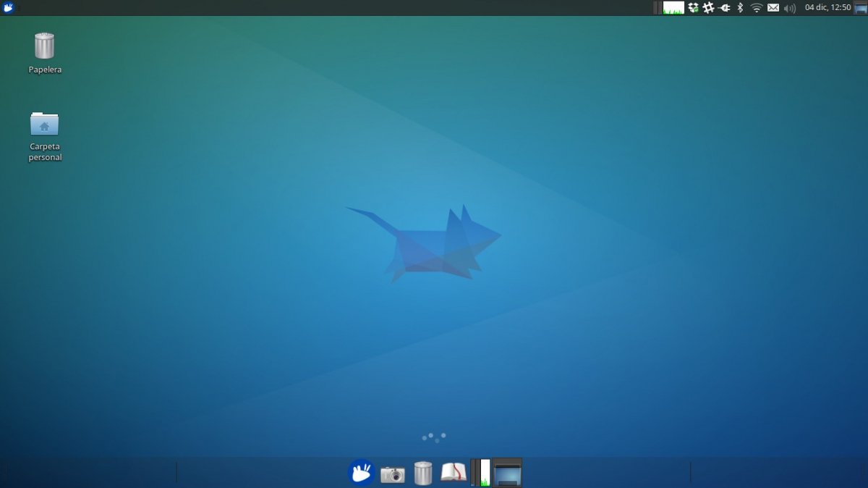Click the Slack hash tray icon
The image size is (868, 488).
coord(708,7)
